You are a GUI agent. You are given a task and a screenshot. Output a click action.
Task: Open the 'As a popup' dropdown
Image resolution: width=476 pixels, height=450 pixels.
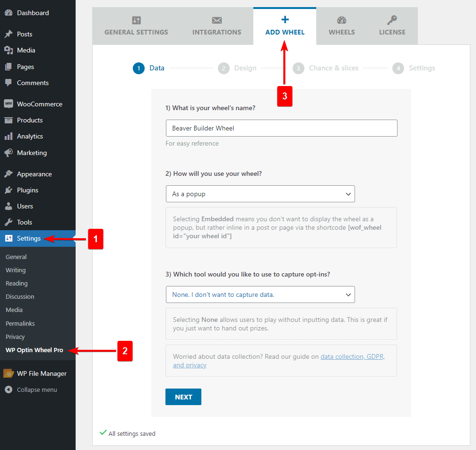[260, 194]
